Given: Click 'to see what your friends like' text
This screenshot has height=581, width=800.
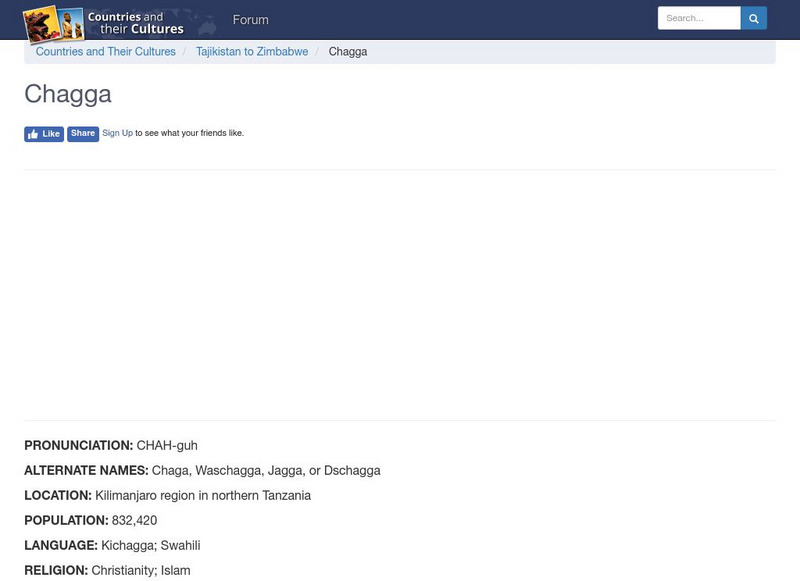Looking at the screenshot, I should click(189, 133).
